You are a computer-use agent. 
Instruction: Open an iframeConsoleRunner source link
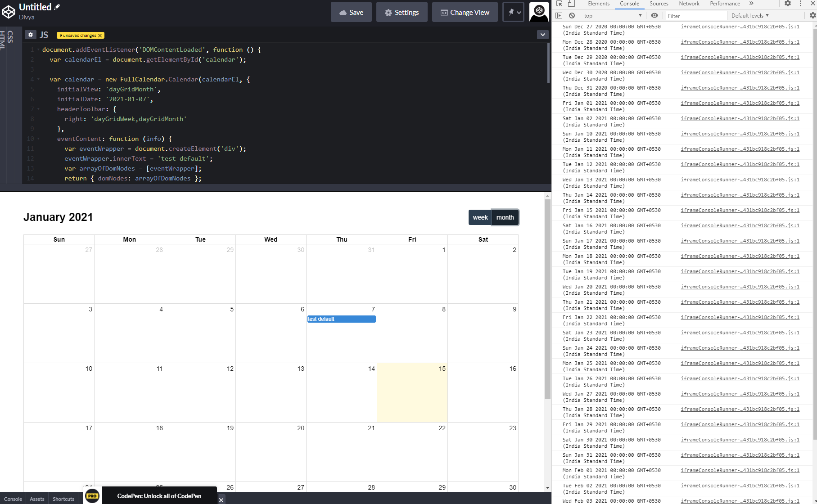pos(740,27)
